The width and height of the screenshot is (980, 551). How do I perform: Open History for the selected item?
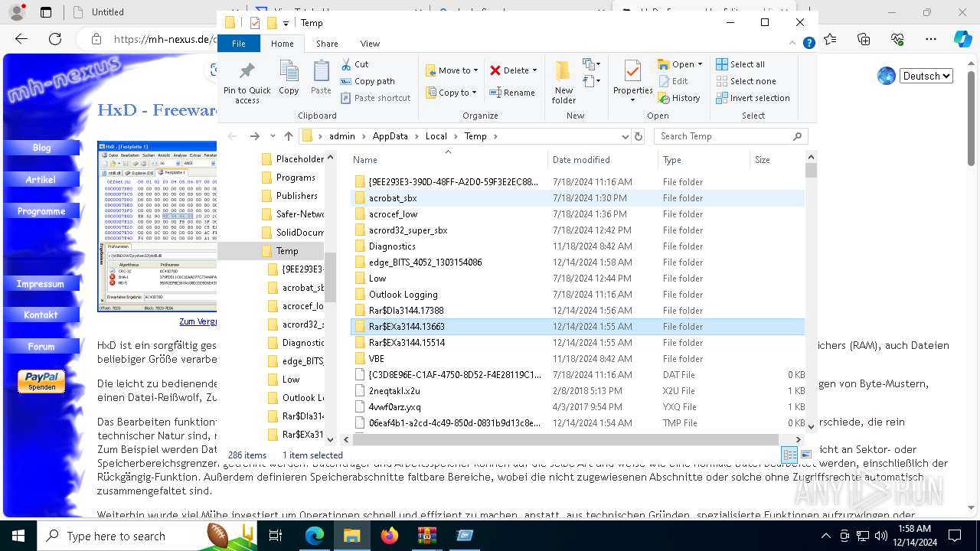(678, 98)
